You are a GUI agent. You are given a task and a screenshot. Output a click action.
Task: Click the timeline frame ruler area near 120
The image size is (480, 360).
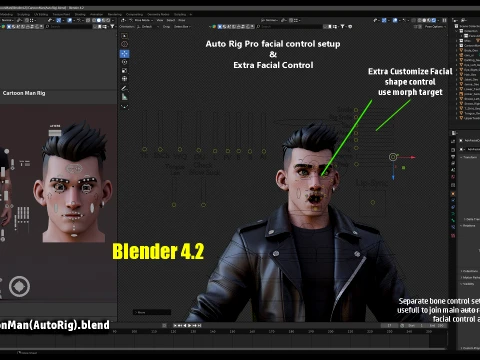[173, 332]
